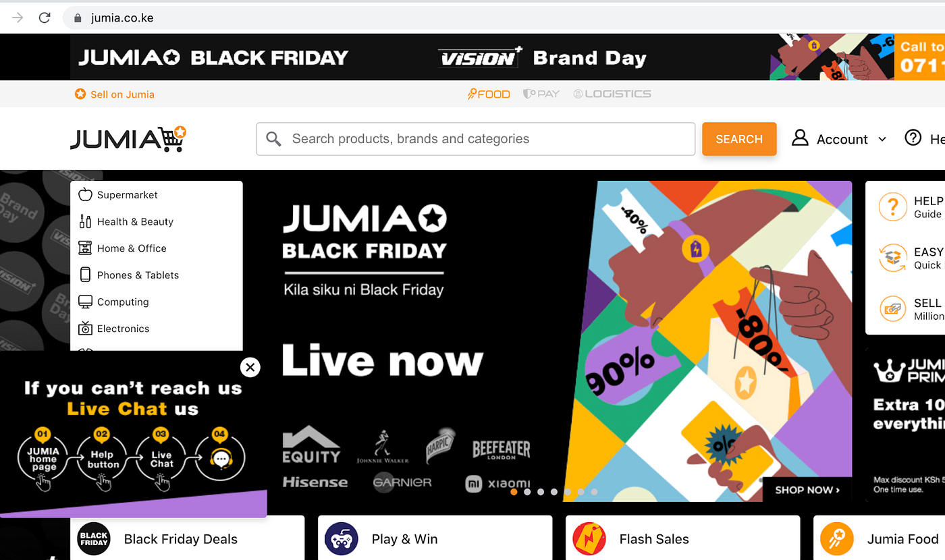Close the Live Chat popup banner
945x560 pixels.
250,367
